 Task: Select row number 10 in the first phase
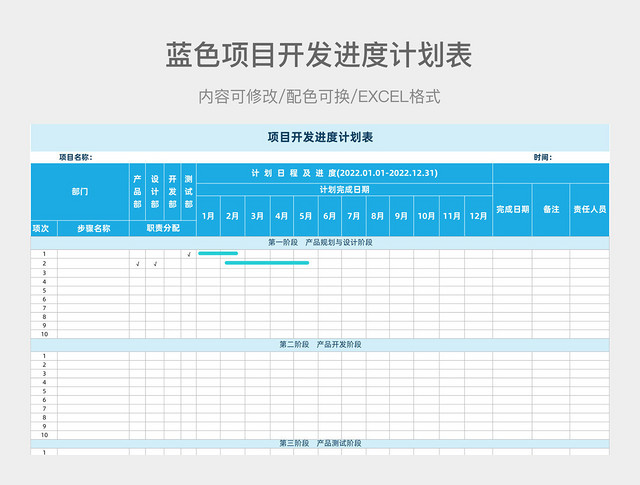point(44,334)
